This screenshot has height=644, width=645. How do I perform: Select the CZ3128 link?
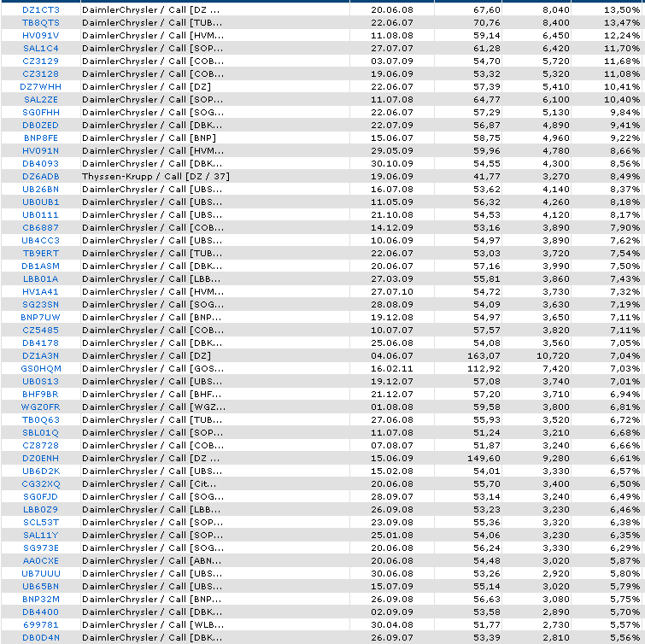tap(41, 74)
